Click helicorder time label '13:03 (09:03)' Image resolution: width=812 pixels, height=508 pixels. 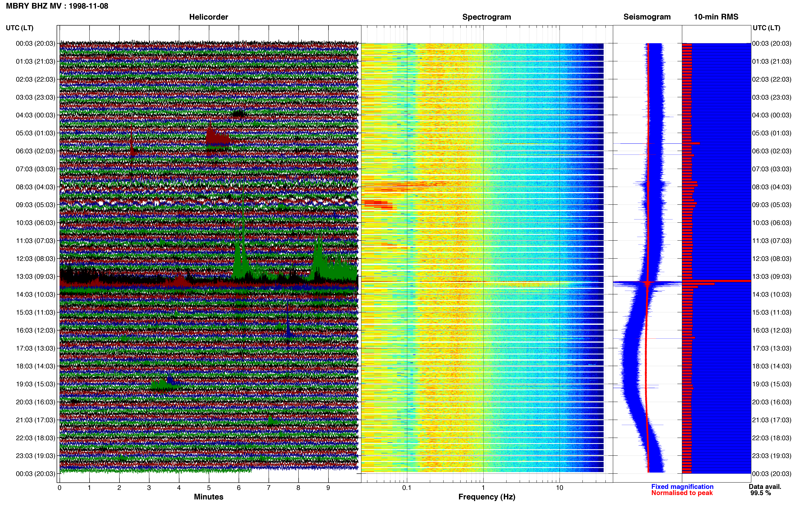[36, 277]
